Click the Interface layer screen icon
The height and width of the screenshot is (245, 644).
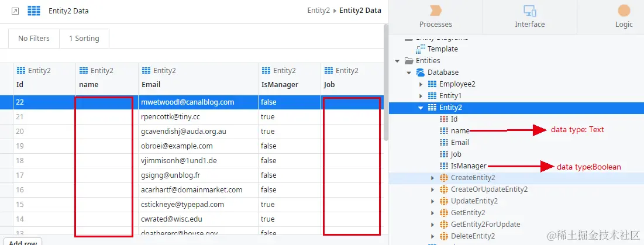coord(529,11)
